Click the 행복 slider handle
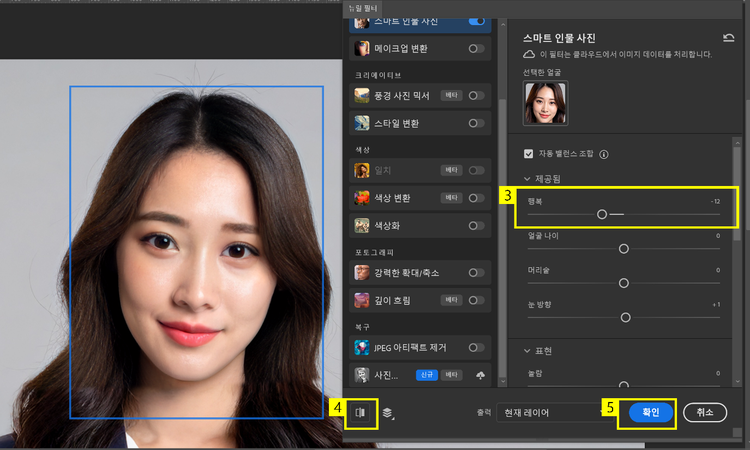Viewport: 750px width, 450px height. [x=602, y=214]
